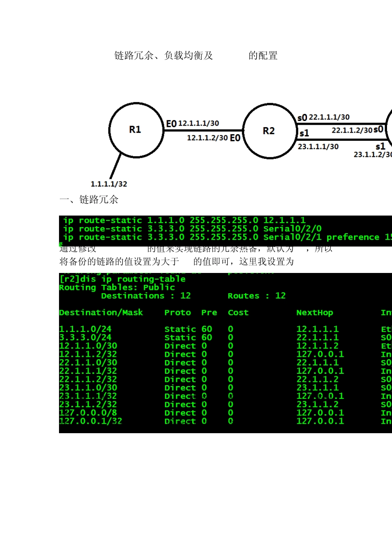
Task: Click the Destinations : 12 text
Action: [146, 296]
